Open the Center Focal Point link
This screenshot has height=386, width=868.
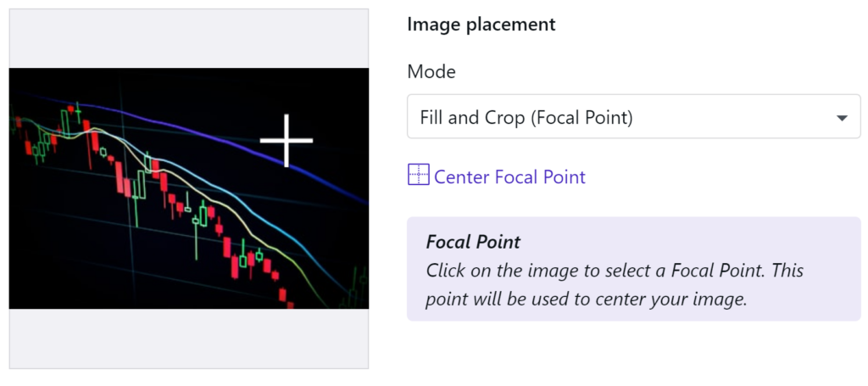(x=509, y=177)
